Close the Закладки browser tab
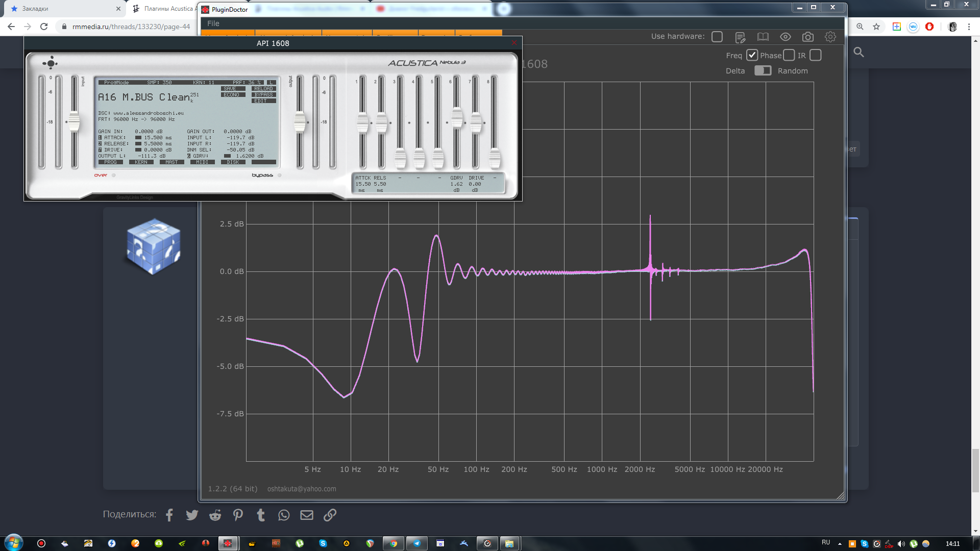 pos(118,9)
